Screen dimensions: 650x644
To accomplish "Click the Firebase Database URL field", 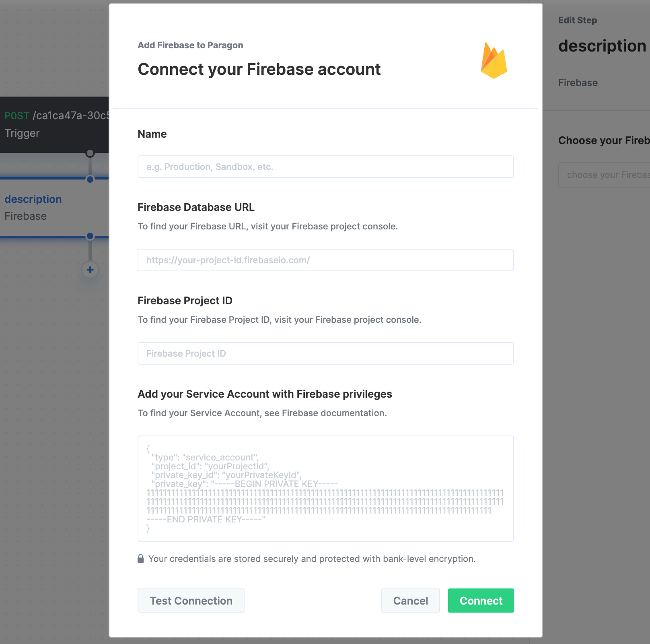I will [326, 260].
